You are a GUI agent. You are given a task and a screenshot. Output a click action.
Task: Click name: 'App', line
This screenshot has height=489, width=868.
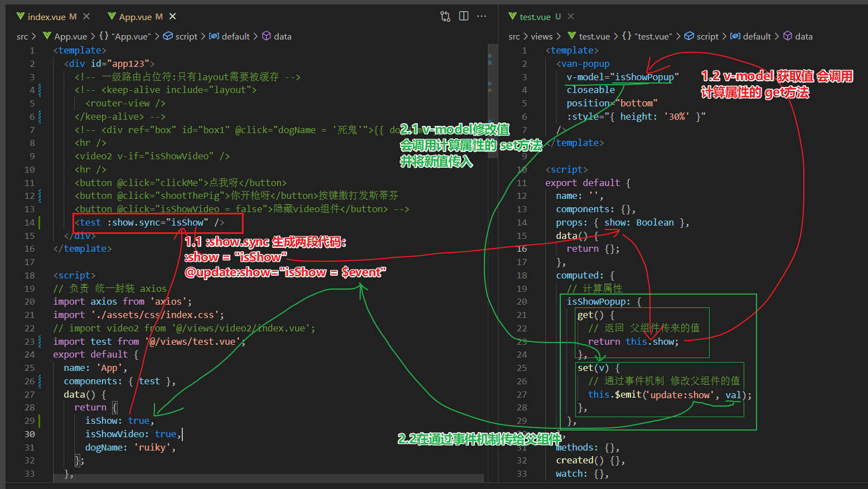[95, 368]
